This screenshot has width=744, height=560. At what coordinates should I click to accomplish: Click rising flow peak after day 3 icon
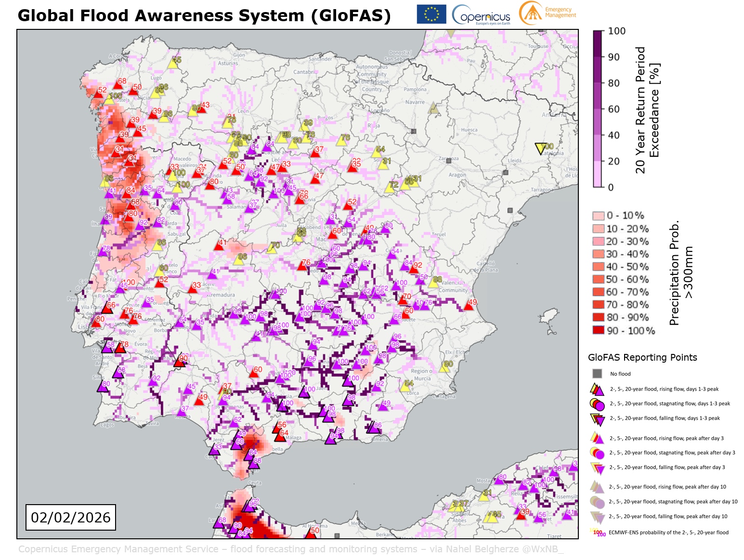coord(597,438)
